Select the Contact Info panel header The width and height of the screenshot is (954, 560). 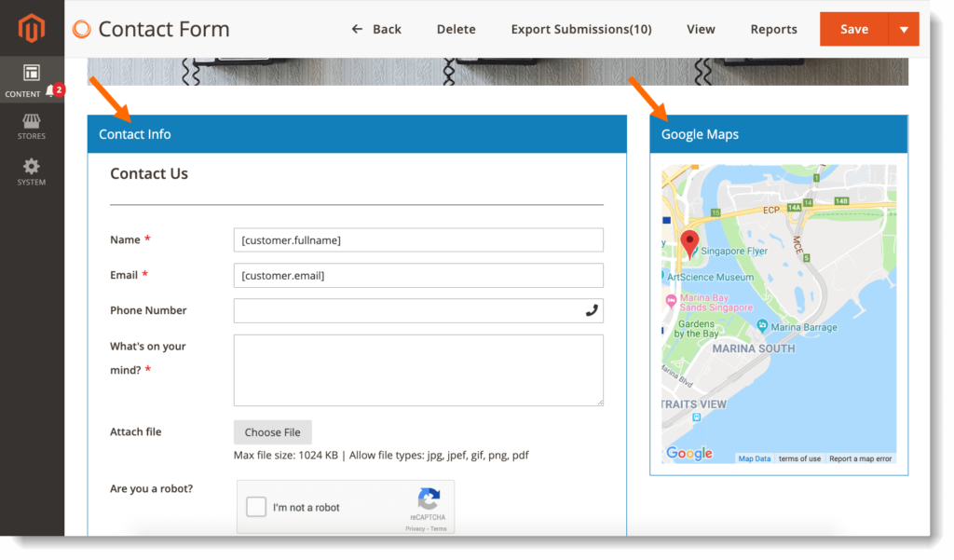coord(357,134)
